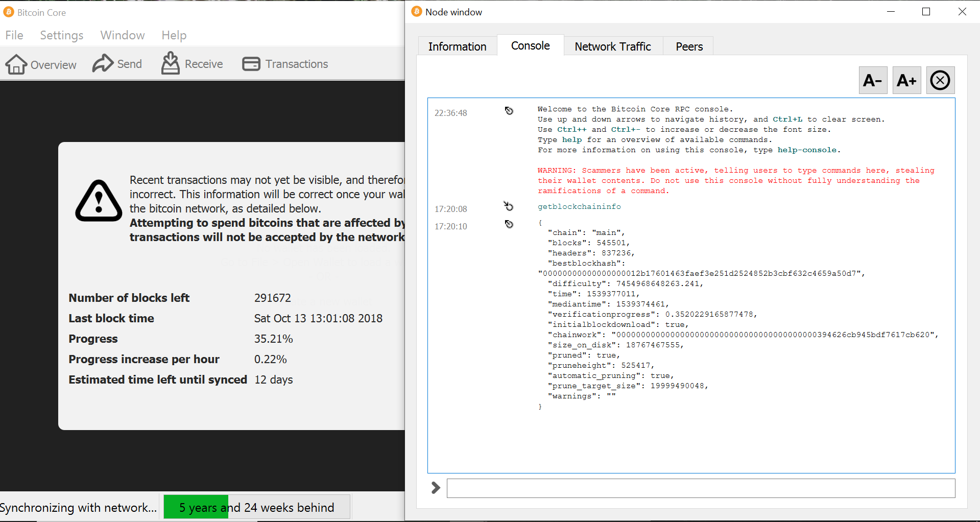Click the Overview house icon in Bitcoin Core
The height and width of the screenshot is (522, 980).
[x=16, y=64]
